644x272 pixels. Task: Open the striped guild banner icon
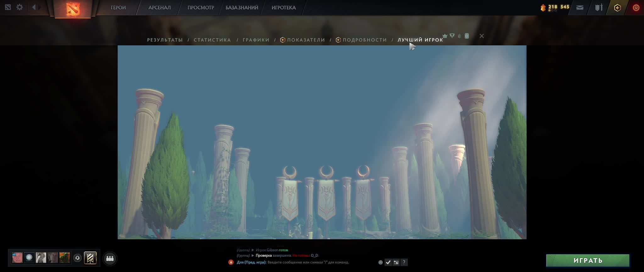pyautogui.click(x=90, y=258)
